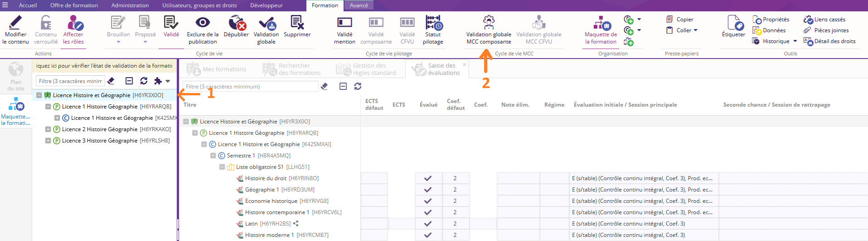
Task: Collapse Semestre 1 node in evaluation grid
Action: coord(213,156)
